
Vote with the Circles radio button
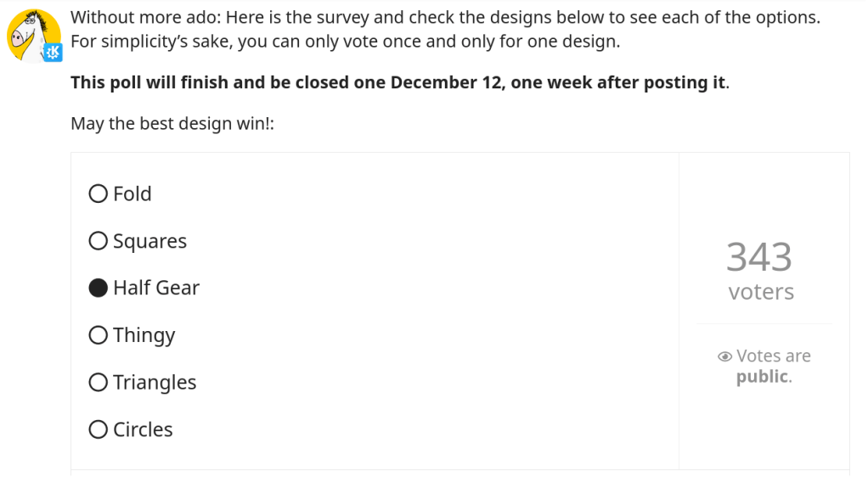99,429
